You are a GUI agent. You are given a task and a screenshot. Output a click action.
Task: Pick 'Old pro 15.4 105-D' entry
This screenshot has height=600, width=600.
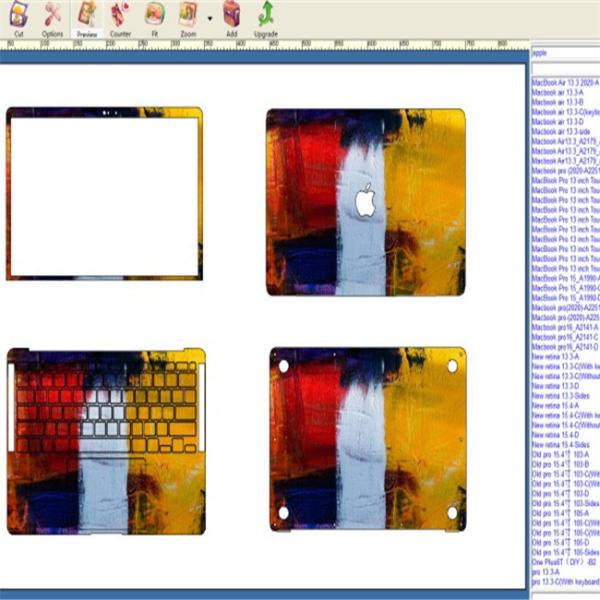pos(560,543)
